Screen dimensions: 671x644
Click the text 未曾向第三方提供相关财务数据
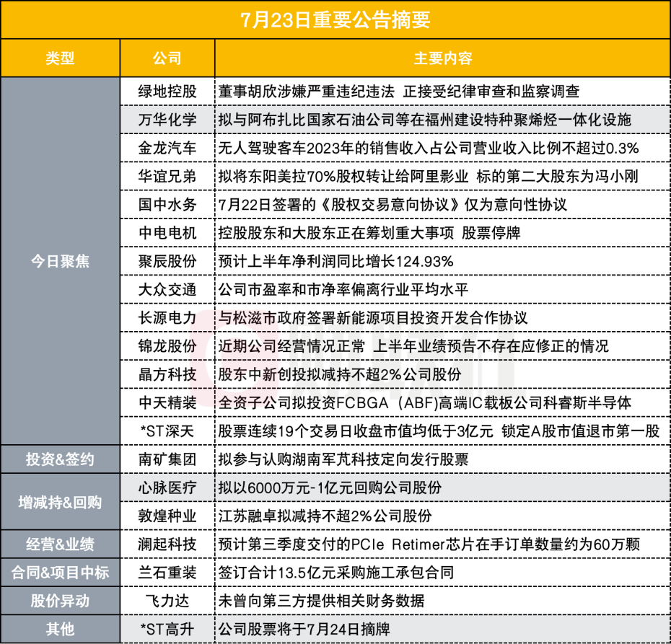(321, 601)
